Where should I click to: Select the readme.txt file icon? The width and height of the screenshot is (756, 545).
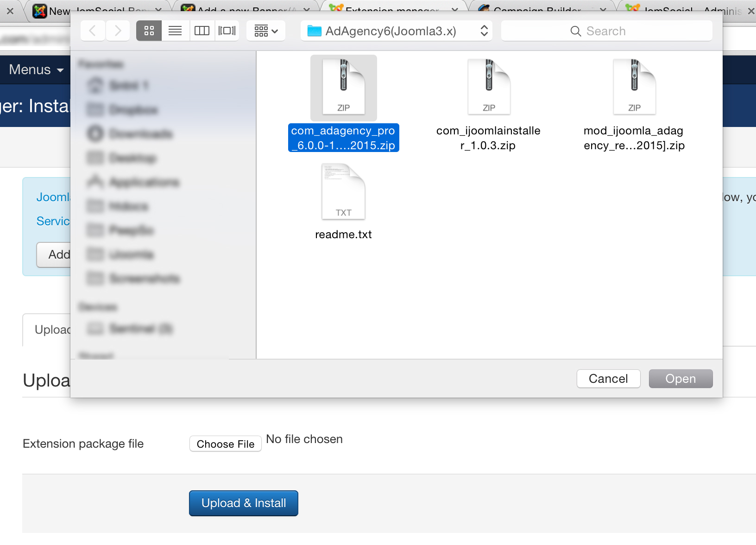pos(344,191)
